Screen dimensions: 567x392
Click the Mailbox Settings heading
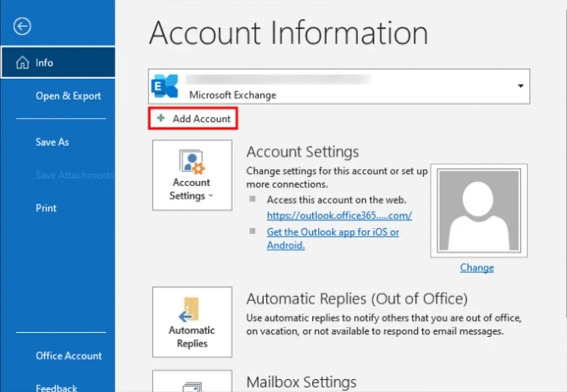click(x=301, y=382)
